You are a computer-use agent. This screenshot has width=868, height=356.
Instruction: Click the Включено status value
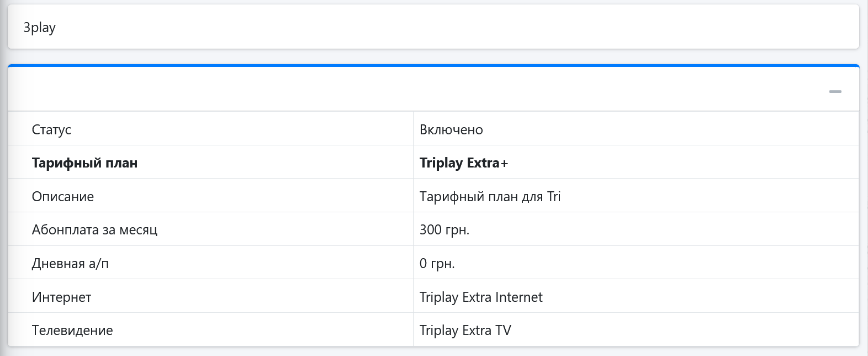451,130
